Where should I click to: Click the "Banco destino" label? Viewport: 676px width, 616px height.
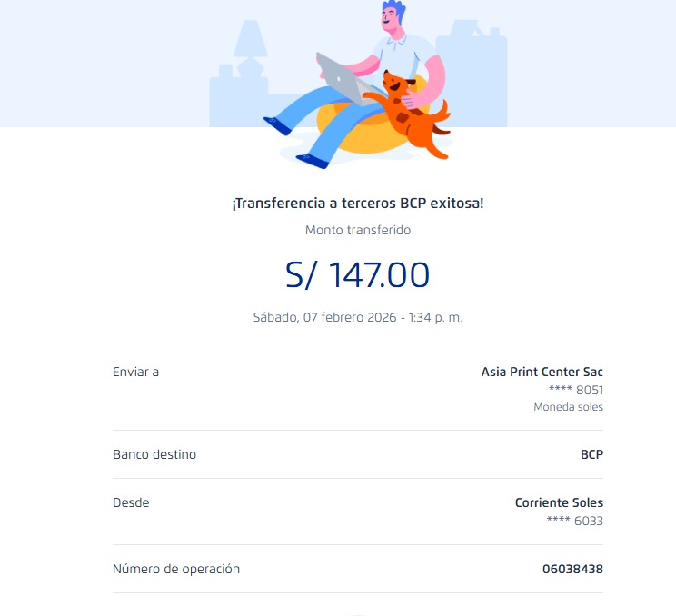tap(154, 454)
